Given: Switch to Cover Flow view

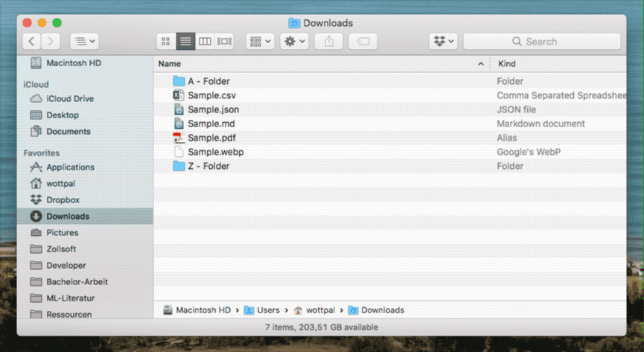Looking at the screenshot, I should tap(224, 42).
